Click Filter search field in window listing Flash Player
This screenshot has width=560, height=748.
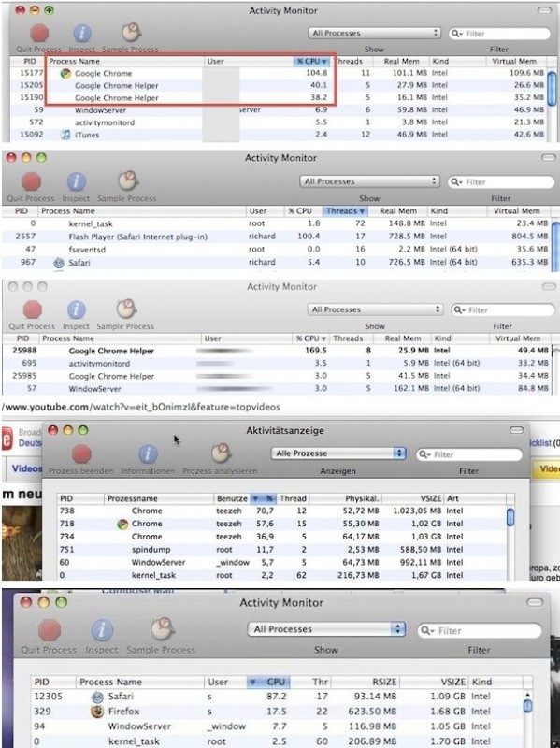501,181
